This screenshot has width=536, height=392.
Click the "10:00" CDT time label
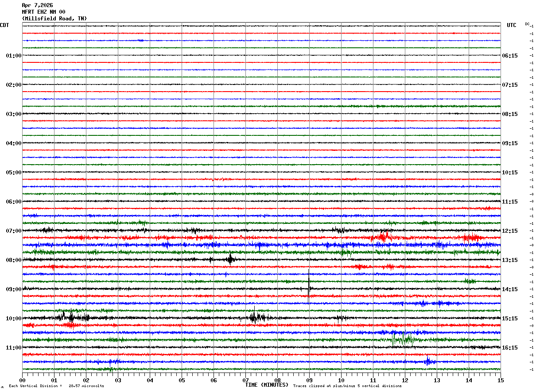(14, 319)
